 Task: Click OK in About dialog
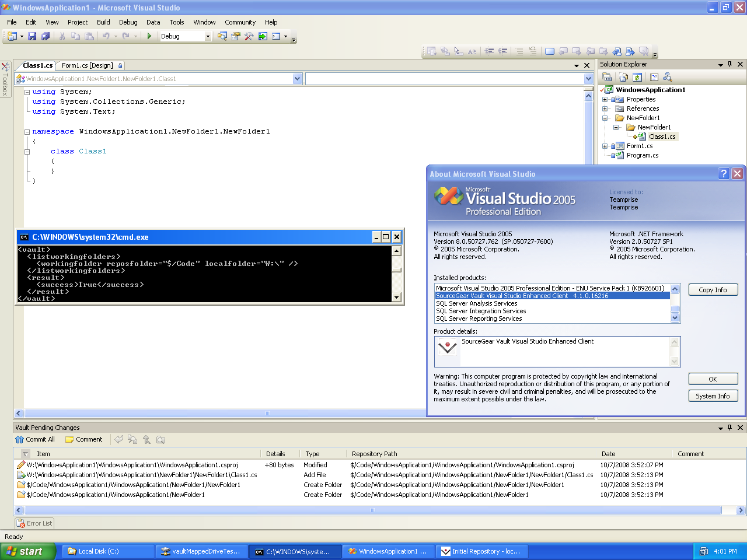713,379
